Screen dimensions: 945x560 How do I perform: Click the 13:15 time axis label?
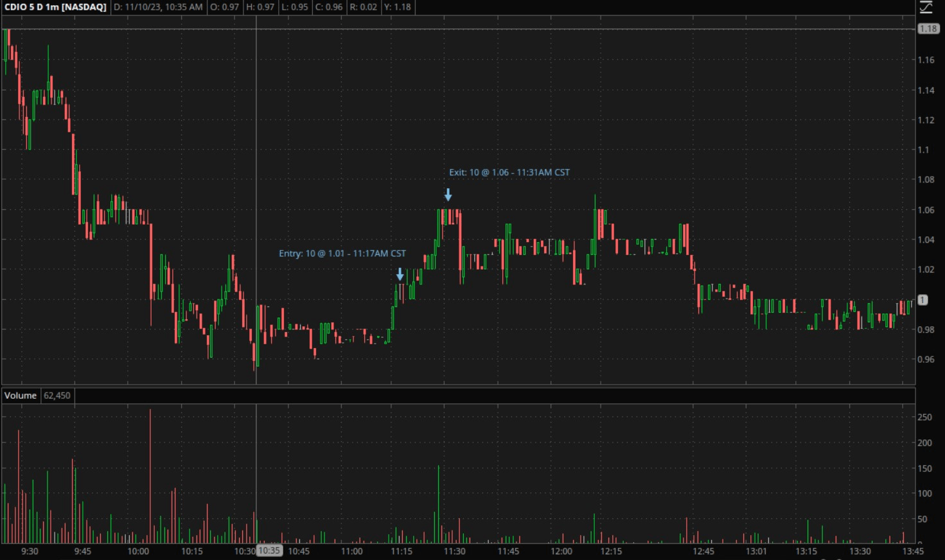coord(806,551)
